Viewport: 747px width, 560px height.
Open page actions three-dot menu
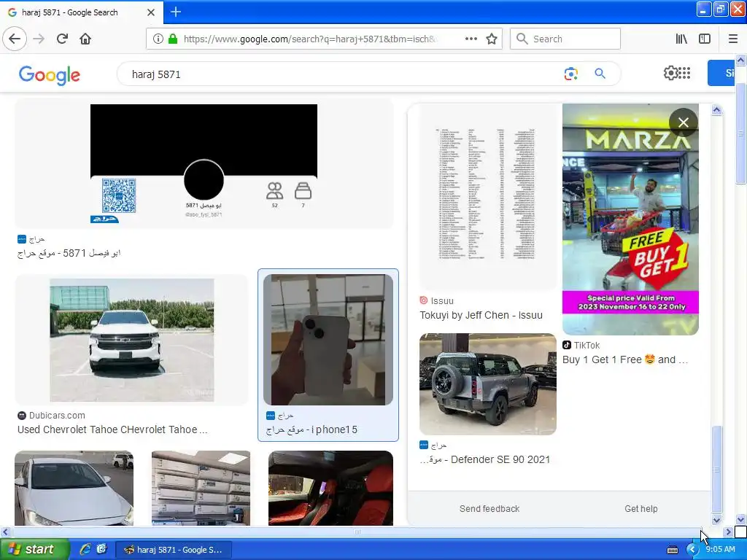click(471, 39)
